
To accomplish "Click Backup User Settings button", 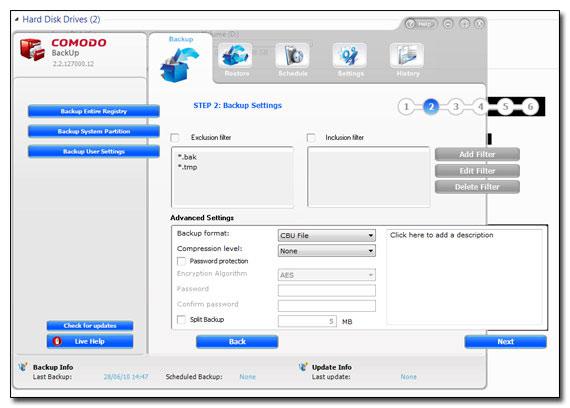I will pos(94,151).
